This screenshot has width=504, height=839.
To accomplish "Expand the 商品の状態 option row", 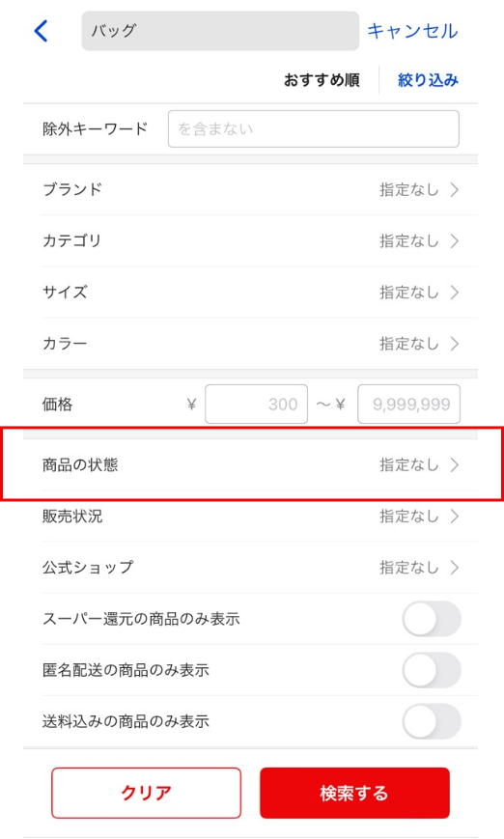I will pos(250,465).
